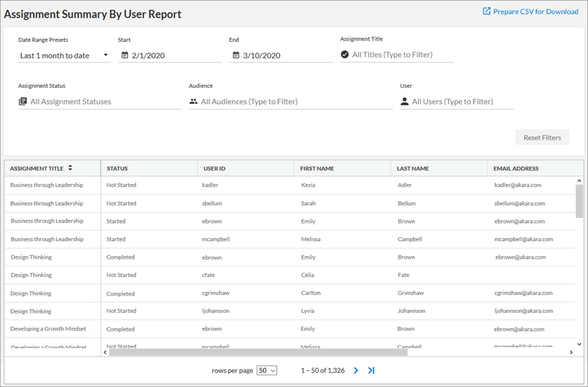
Task: Click last name Adler
Action: [x=405, y=185]
